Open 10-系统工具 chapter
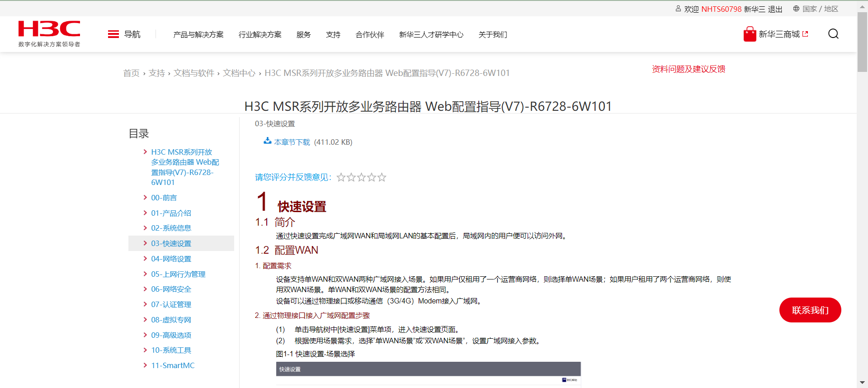The image size is (868, 388). click(171, 350)
